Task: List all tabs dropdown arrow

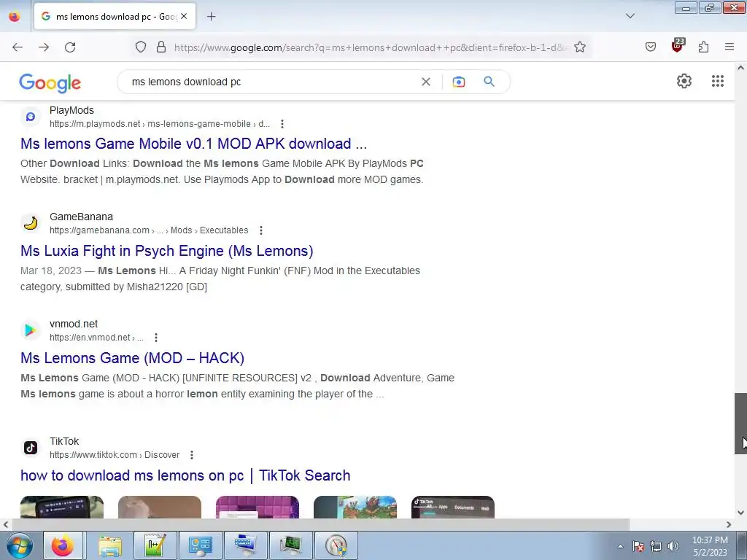Action: pyautogui.click(x=630, y=16)
